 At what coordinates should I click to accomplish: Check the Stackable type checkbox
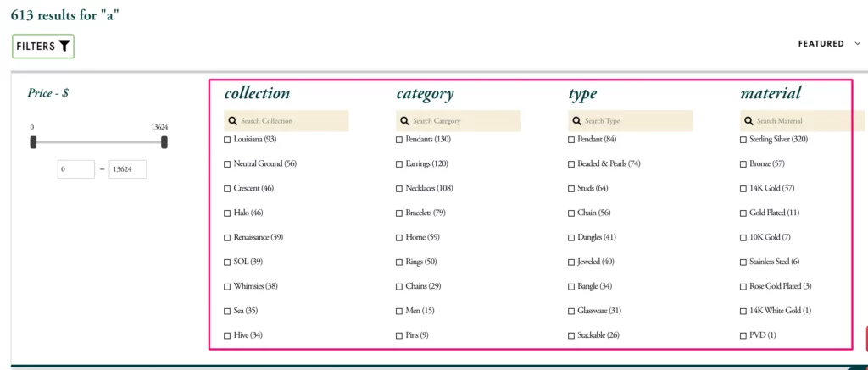click(x=571, y=335)
